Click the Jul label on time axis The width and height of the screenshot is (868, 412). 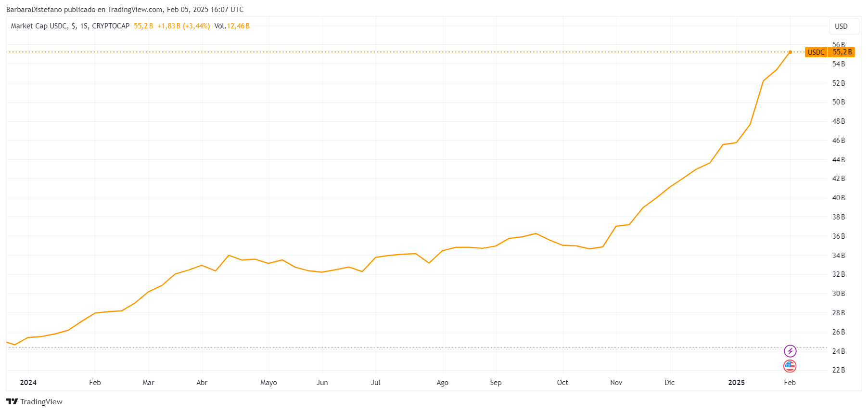376,383
